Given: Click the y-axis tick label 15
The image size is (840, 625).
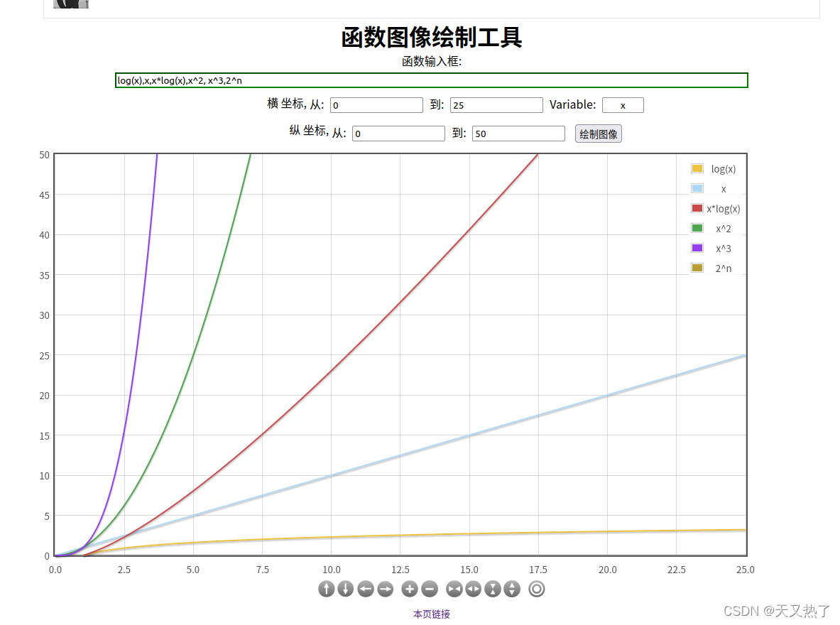Looking at the screenshot, I should pos(45,436).
